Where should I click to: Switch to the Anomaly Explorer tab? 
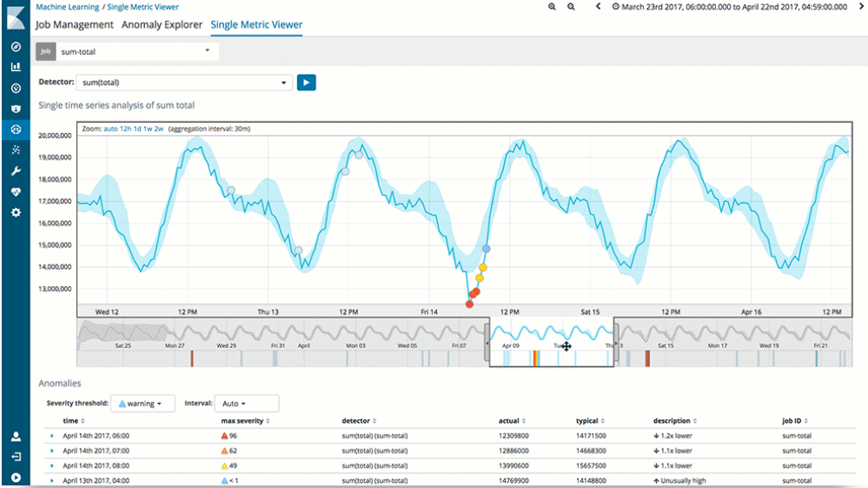162,24
